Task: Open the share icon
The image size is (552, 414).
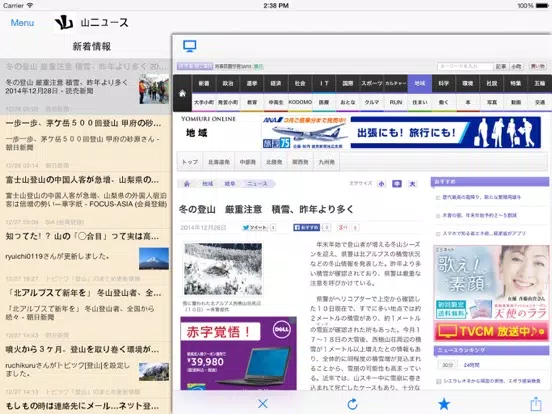Action: [x=535, y=403]
